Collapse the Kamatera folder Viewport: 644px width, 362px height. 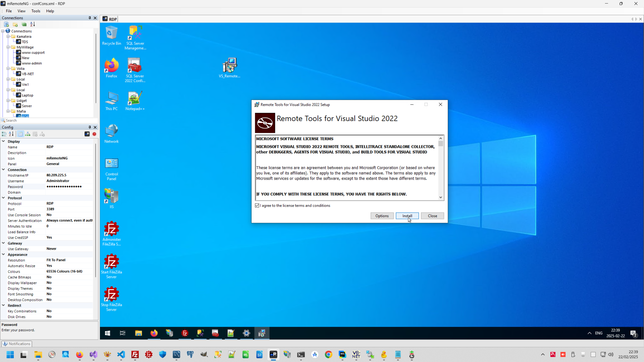pos(8,36)
